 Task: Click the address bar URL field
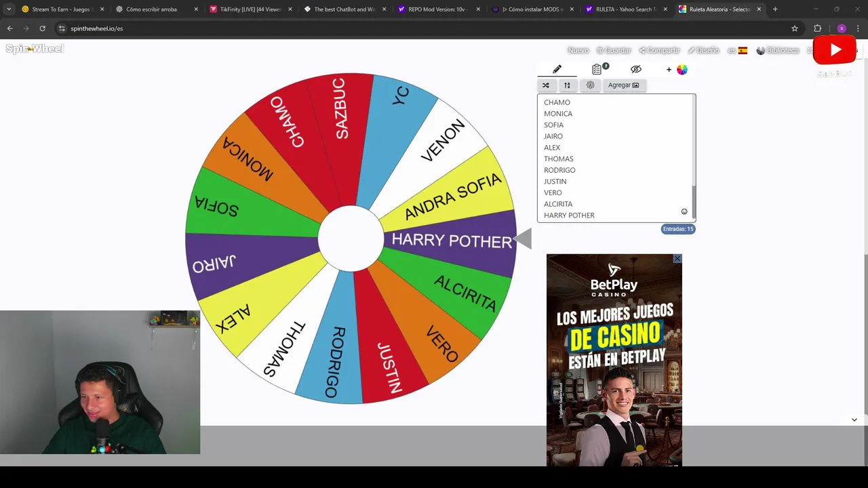click(x=427, y=28)
